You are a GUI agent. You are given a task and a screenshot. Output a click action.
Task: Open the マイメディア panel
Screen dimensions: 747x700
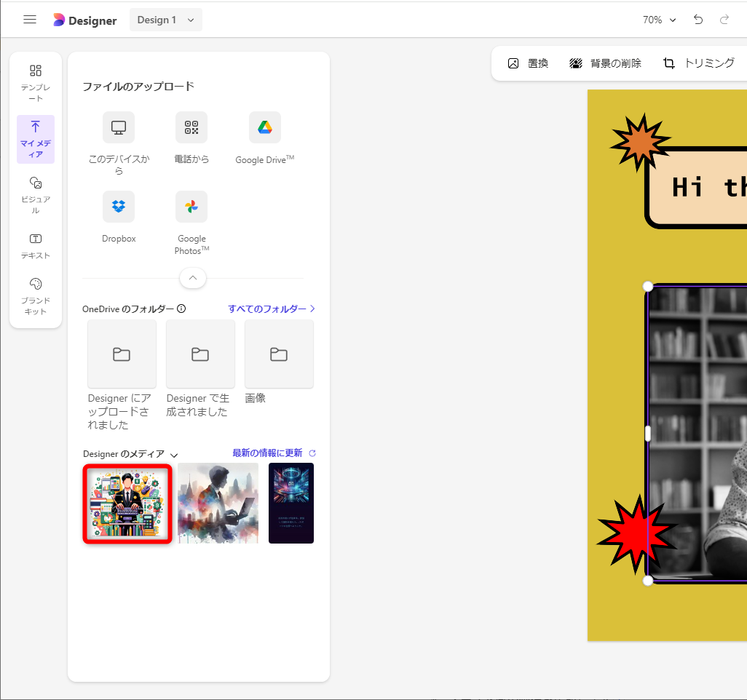tap(35, 140)
